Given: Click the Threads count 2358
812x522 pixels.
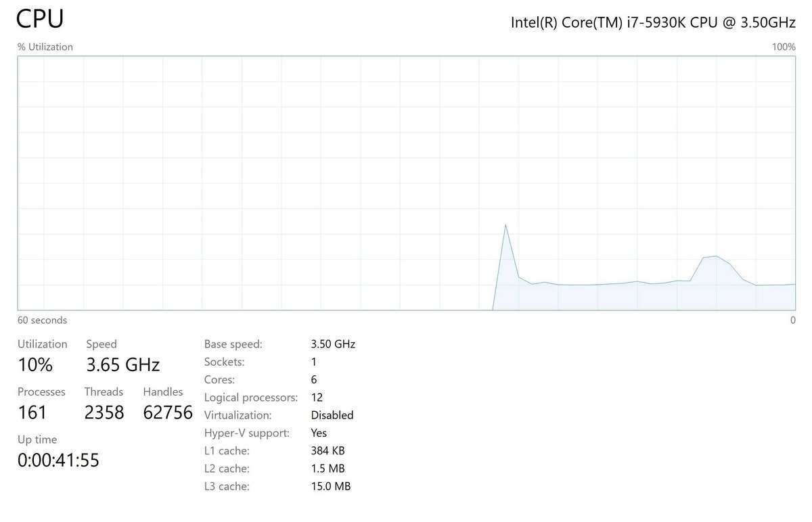Looking at the screenshot, I should pyautogui.click(x=104, y=412).
